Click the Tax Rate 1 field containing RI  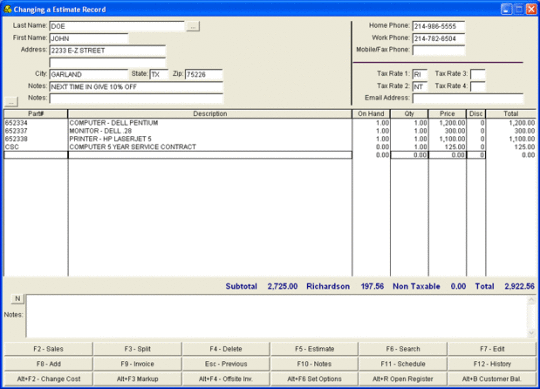(x=420, y=74)
